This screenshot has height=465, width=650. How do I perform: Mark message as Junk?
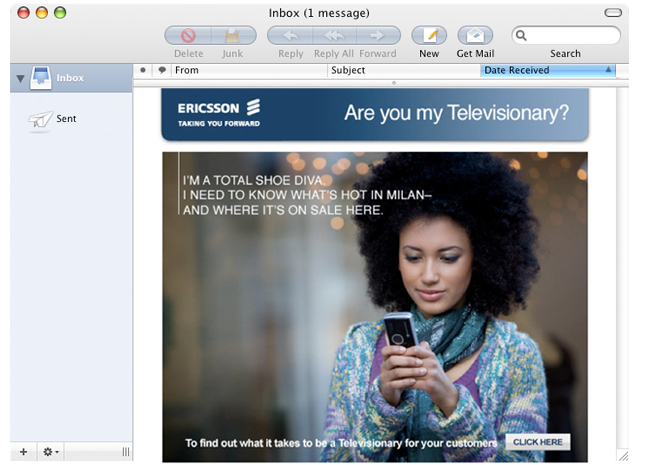(233, 36)
